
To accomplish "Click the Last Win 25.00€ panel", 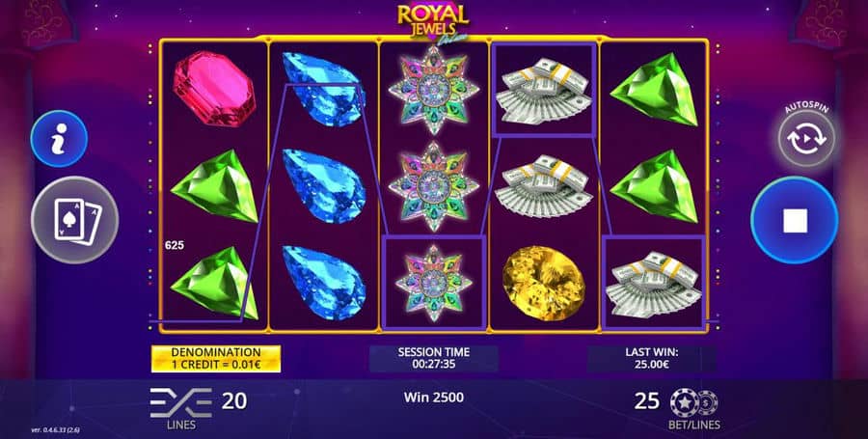I will [652, 359].
